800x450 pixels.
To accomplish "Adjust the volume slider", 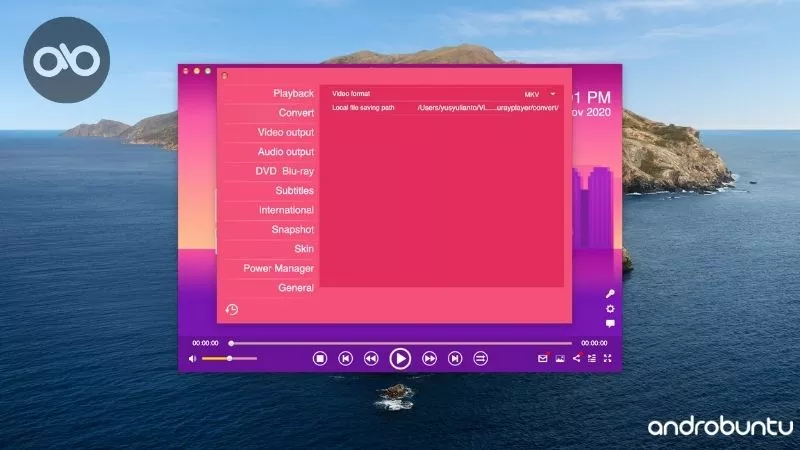I will click(229, 358).
